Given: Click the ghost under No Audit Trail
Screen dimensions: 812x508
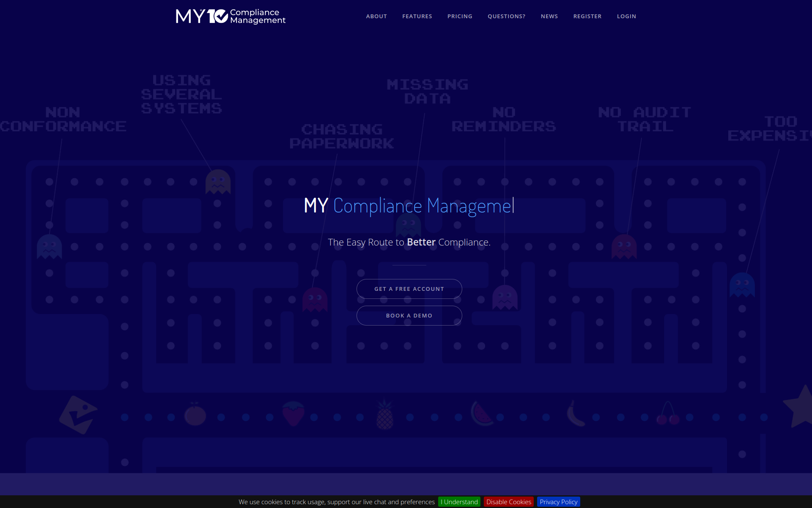Looking at the screenshot, I should pos(624,247).
